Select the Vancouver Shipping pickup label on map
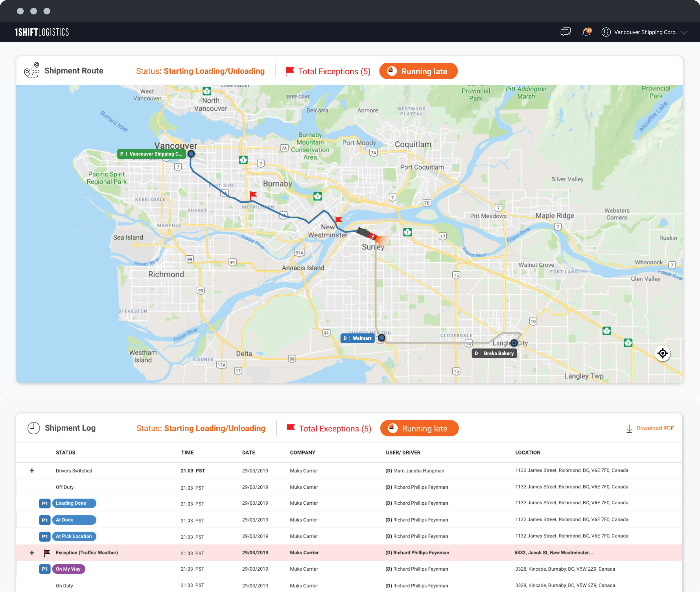 coord(152,154)
